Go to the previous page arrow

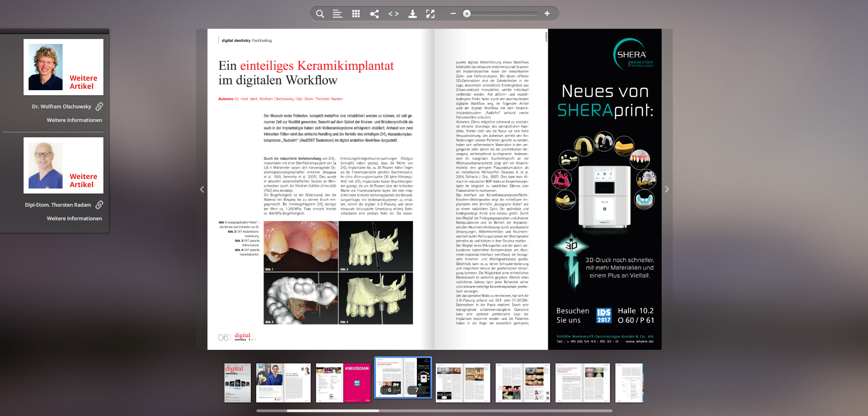(x=202, y=189)
